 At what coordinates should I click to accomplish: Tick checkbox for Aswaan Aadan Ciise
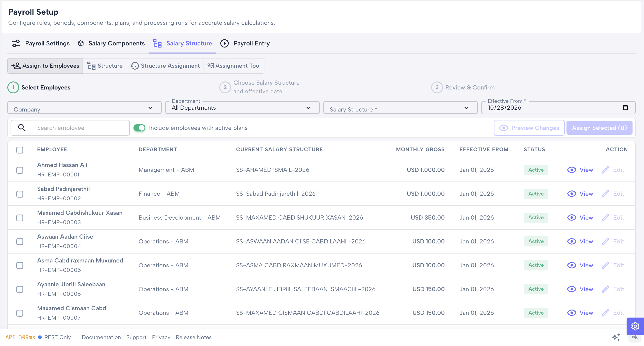click(x=20, y=242)
